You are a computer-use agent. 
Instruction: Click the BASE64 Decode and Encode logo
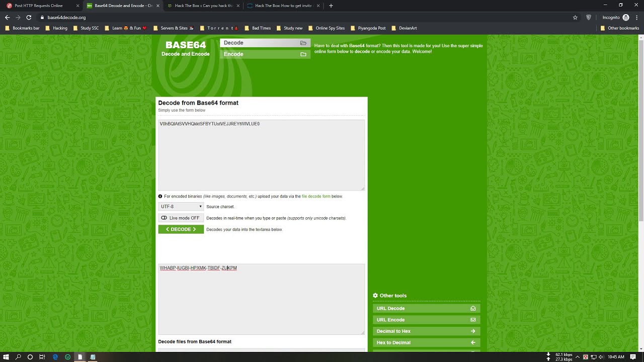[x=186, y=48]
